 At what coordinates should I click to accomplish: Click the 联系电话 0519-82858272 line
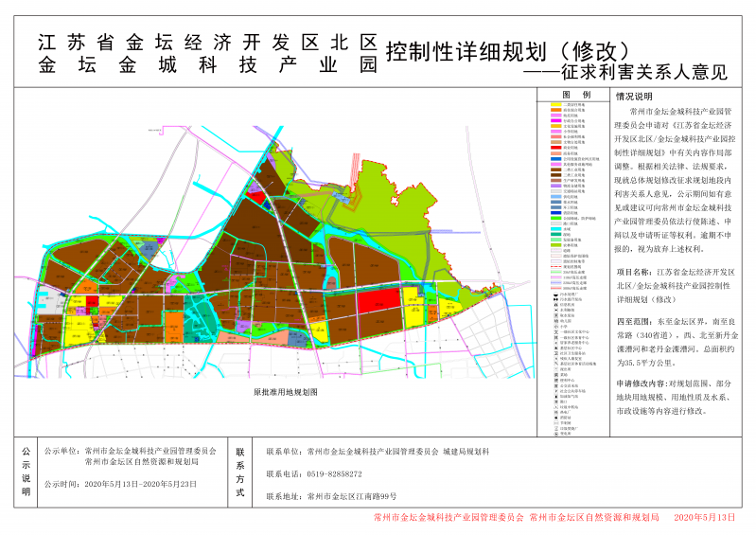tap(314, 474)
